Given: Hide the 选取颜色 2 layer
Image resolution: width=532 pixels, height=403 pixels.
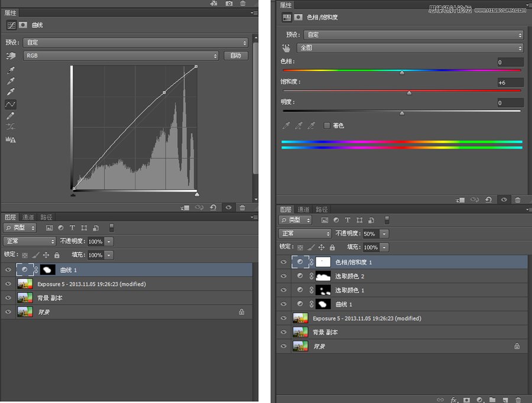Looking at the screenshot, I should pyautogui.click(x=284, y=276).
